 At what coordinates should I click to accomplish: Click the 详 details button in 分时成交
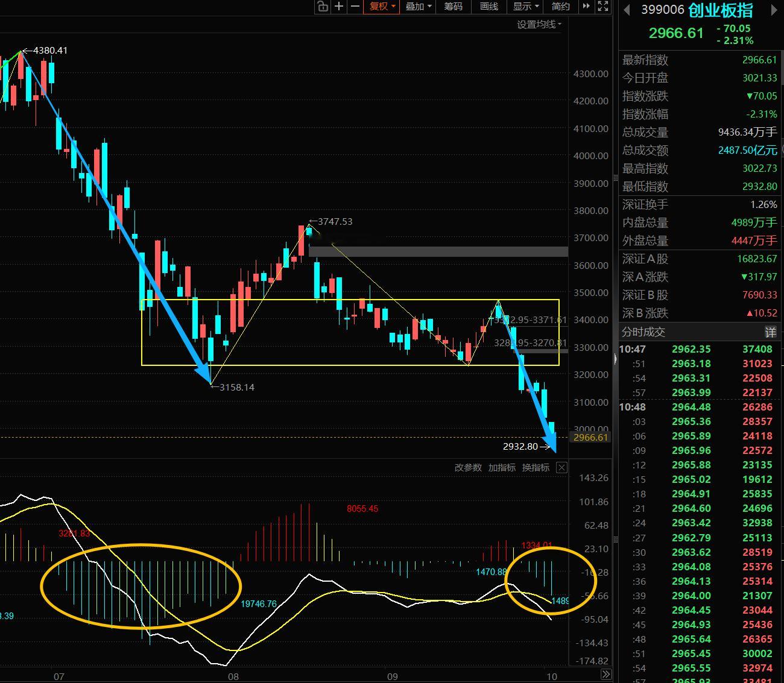click(x=770, y=332)
